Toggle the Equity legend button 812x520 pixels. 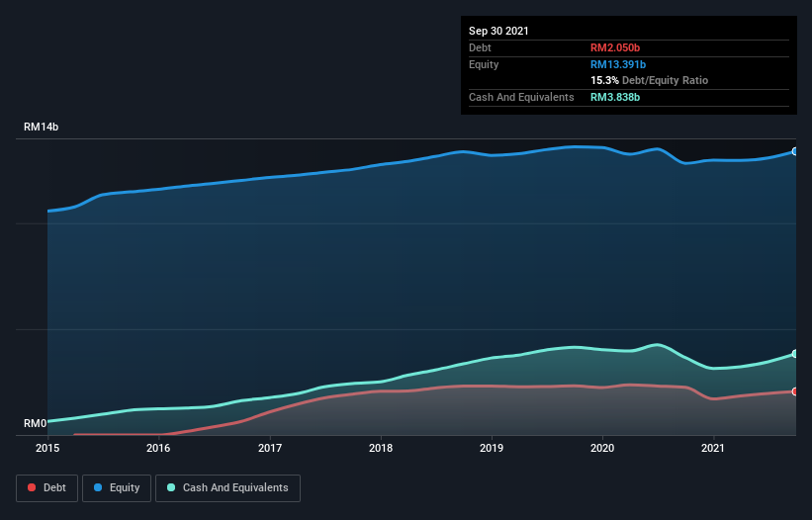117,488
